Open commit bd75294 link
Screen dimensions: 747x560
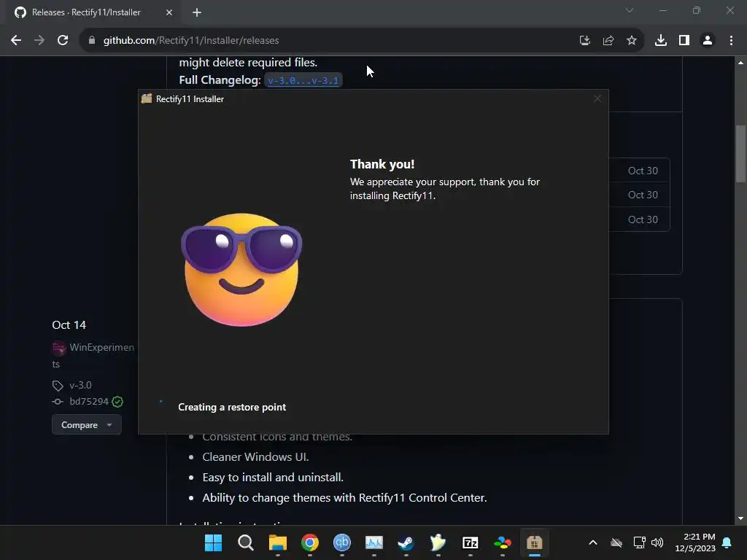pos(89,402)
